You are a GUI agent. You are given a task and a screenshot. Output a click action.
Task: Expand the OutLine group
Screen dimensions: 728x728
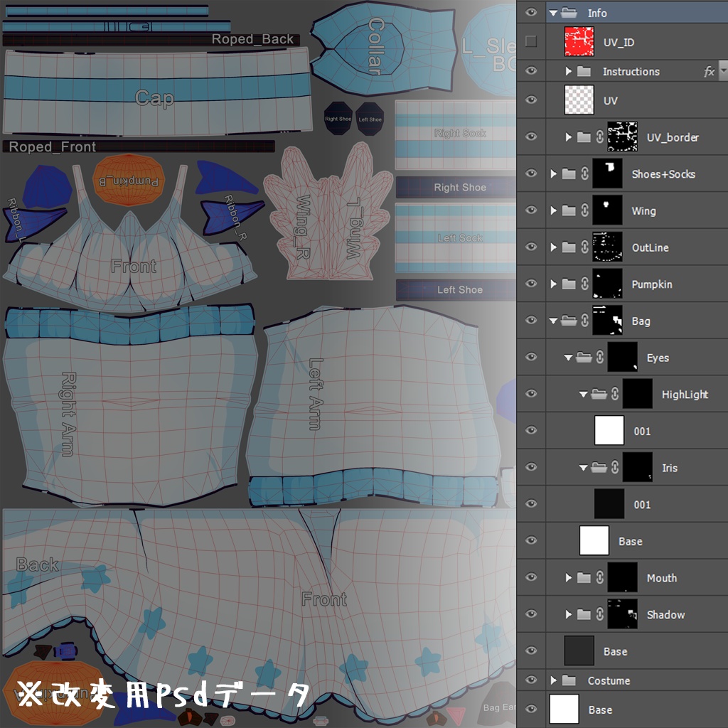553,247
